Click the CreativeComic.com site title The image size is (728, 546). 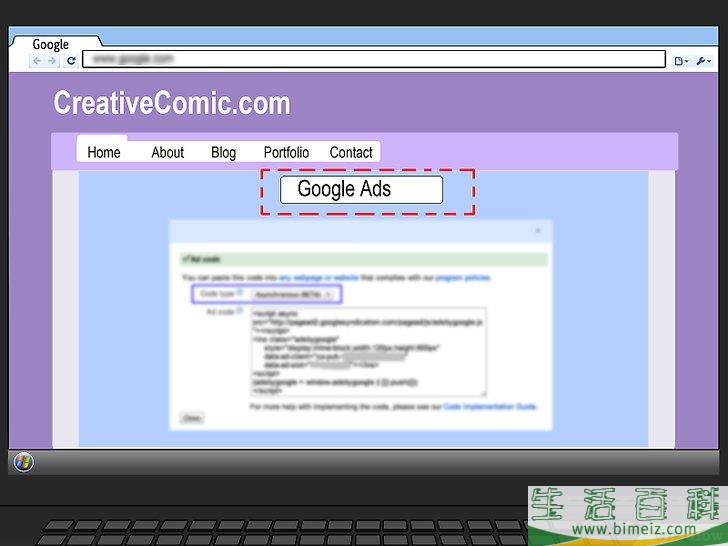pos(172,103)
